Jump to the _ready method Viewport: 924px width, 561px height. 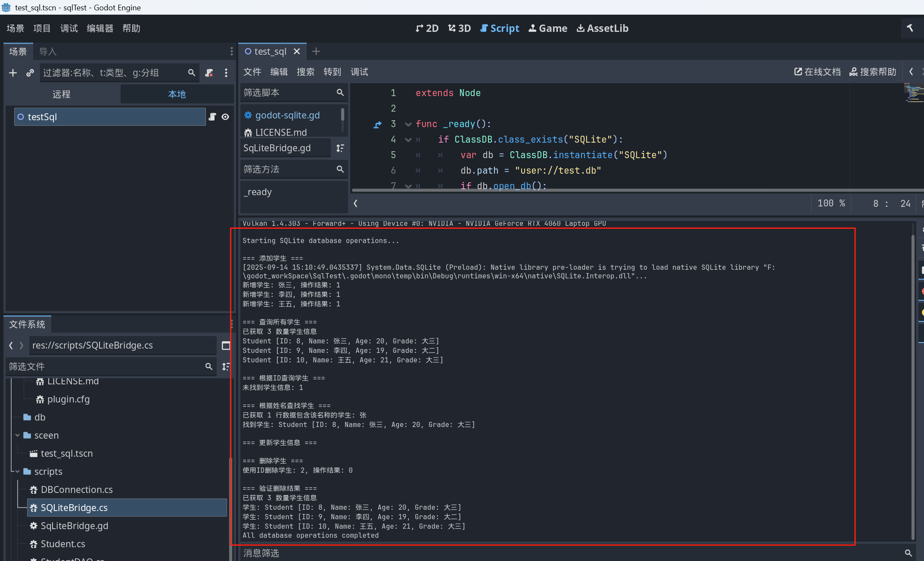(x=258, y=192)
